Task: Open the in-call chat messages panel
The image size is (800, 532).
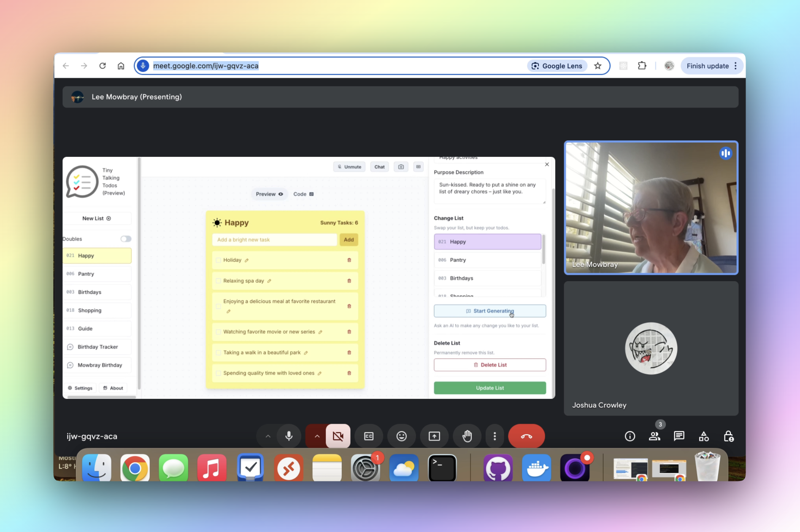Action: [x=679, y=436]
